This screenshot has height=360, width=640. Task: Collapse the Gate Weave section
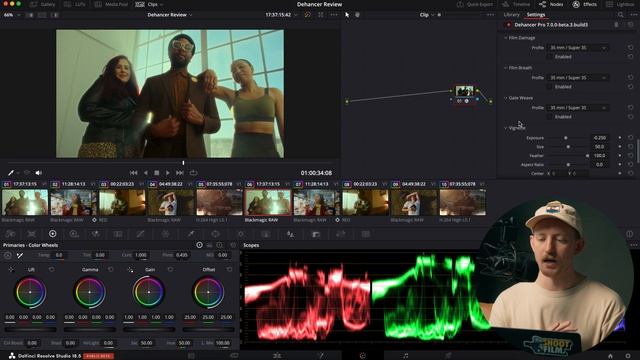[x=506, y=98]
